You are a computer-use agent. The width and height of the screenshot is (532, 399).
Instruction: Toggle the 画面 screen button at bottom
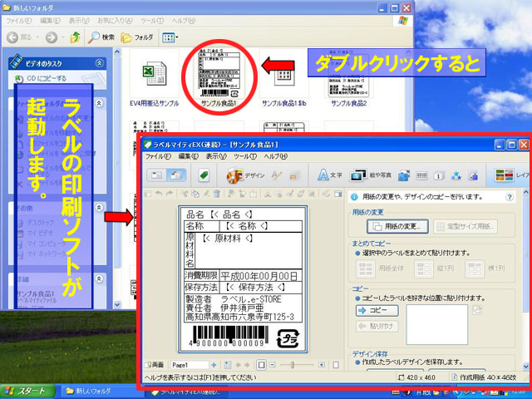click(154, 365)
